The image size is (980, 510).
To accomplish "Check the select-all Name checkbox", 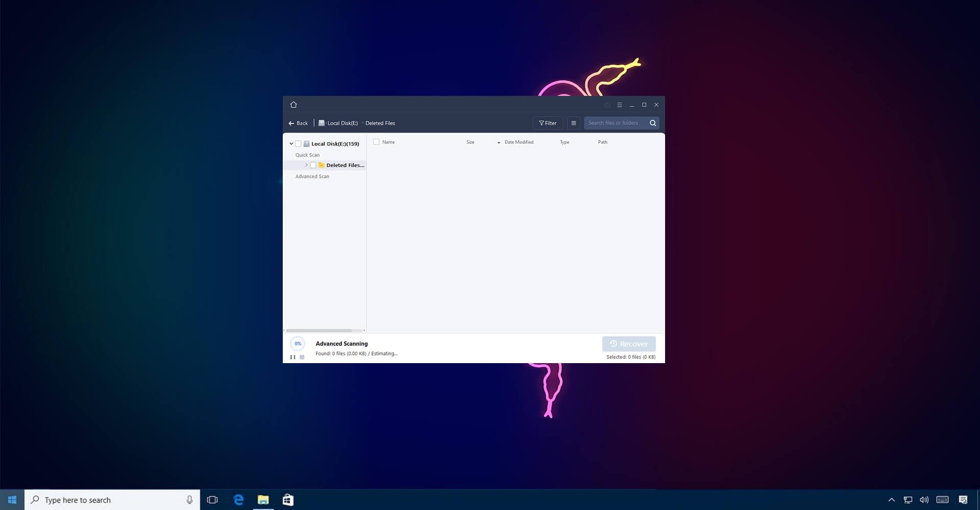I will coord(376,142).
